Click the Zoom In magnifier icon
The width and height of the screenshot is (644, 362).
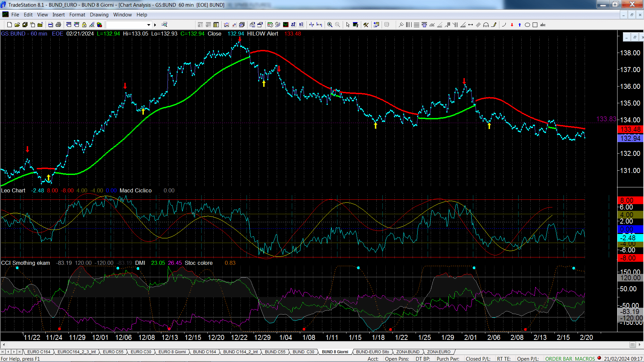tap(330, 25)
